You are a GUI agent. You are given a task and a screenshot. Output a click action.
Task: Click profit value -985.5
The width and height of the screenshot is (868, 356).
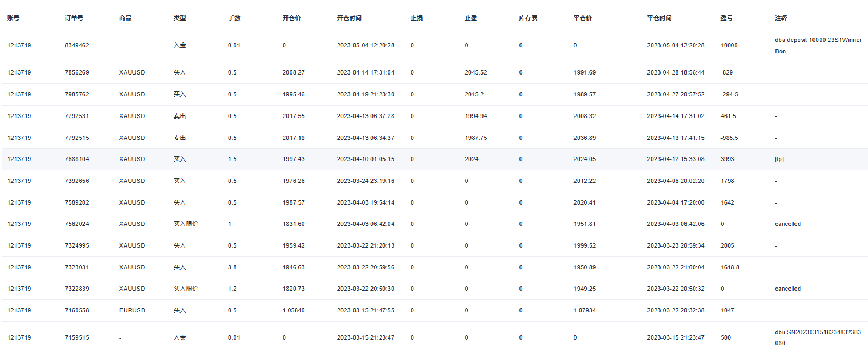point(729,138)
